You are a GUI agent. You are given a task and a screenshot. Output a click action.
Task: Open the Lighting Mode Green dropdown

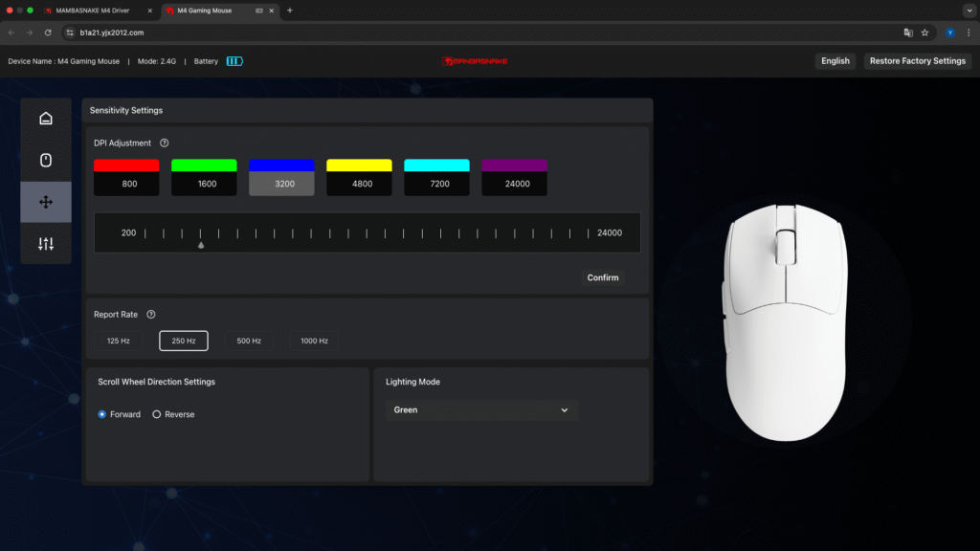coord(481,409)
